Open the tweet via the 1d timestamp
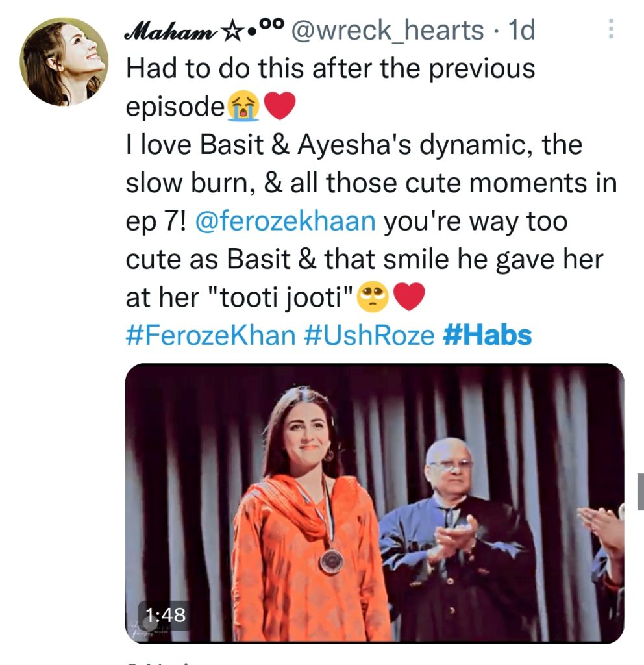Screen dimensions: 644x665 click(x=522, y=30)
